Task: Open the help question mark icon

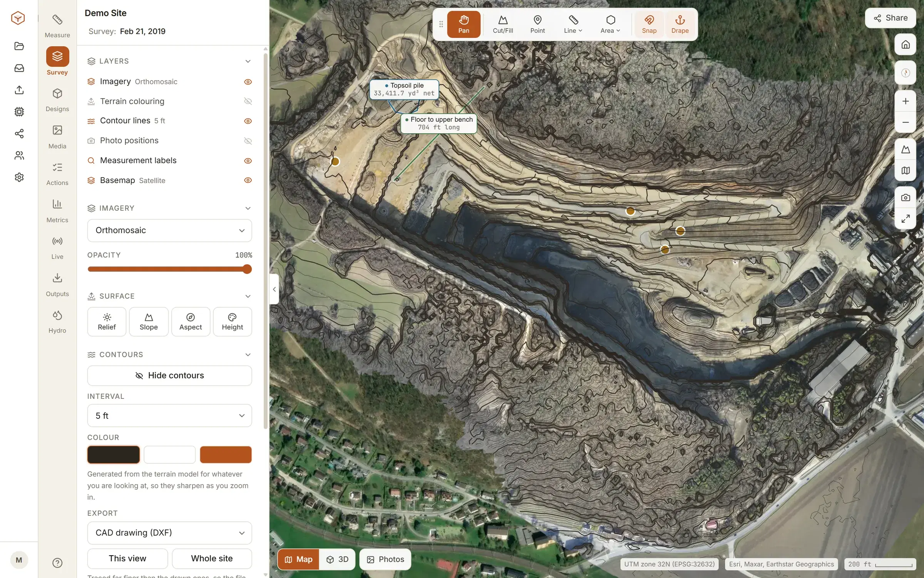Action: (x=57, y=563)
